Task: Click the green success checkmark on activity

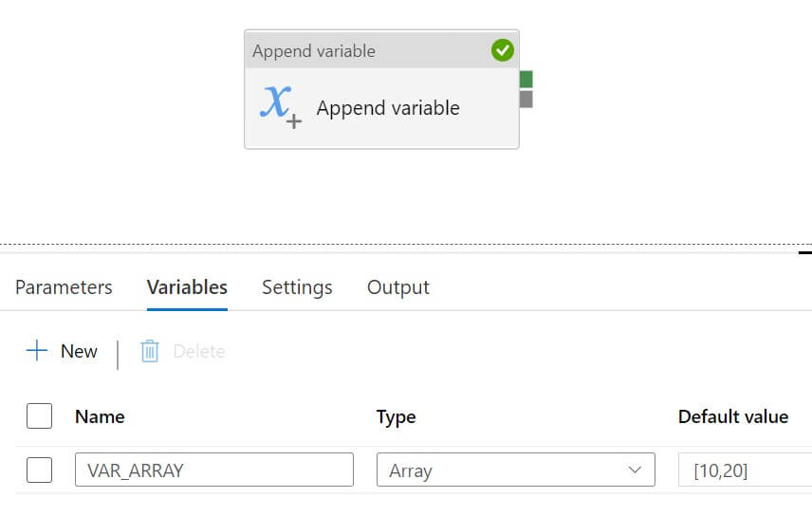Action: tap(503, 50)
